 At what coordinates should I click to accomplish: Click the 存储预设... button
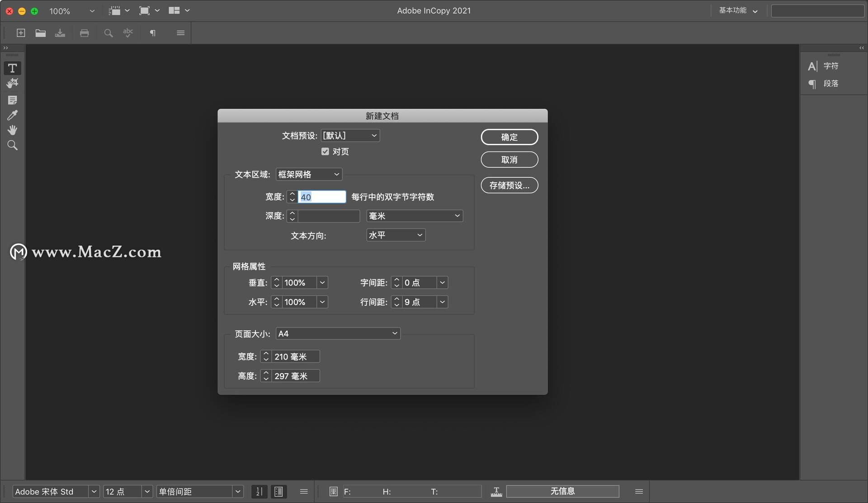click(x=509, y=185)
